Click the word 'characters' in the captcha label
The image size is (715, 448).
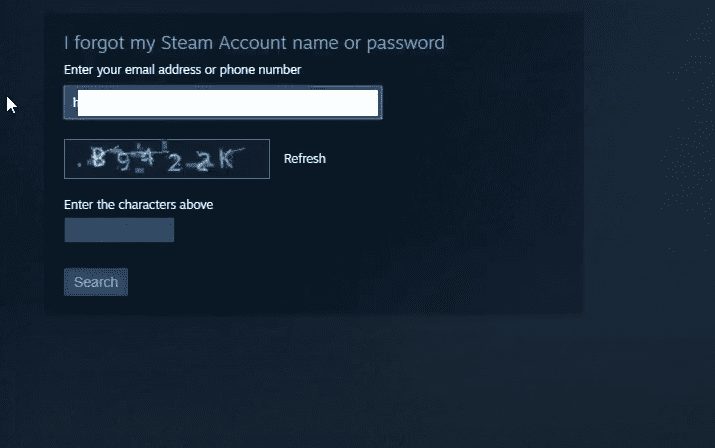[147, 204]
